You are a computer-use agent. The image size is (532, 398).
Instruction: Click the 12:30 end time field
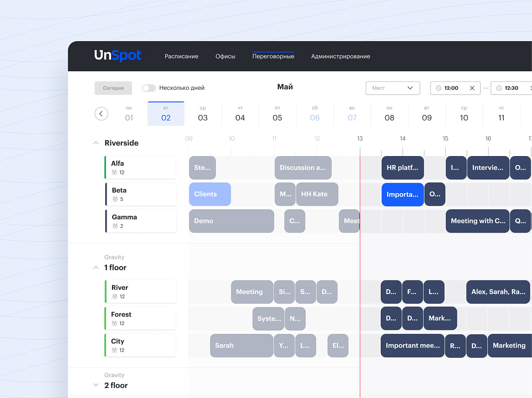pos(511,88)
